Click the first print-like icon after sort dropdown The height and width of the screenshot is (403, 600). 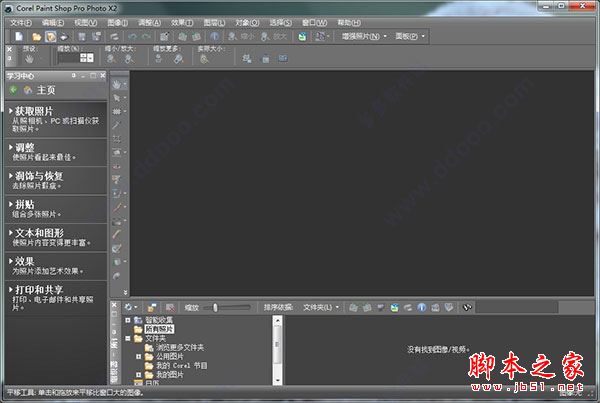pos(354,307)
